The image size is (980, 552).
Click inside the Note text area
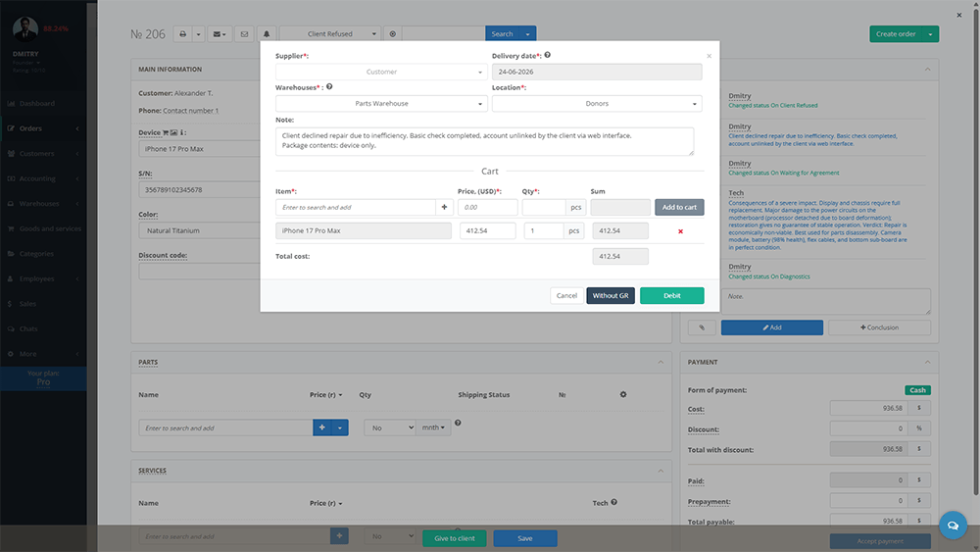point(484,141)
